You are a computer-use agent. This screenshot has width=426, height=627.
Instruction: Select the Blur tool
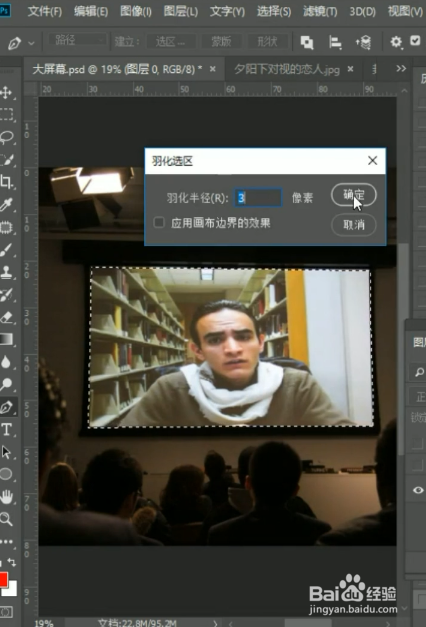point(6,362)
